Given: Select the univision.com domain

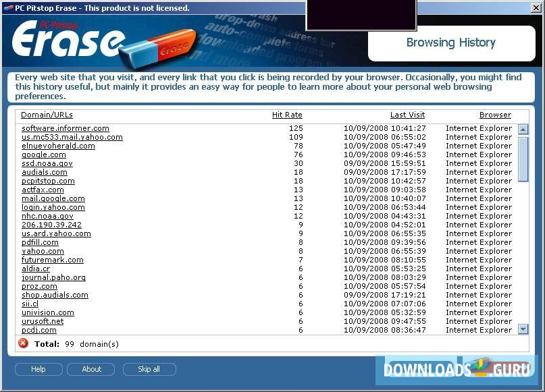Looking at the screenshot, I should pos(48,312).
